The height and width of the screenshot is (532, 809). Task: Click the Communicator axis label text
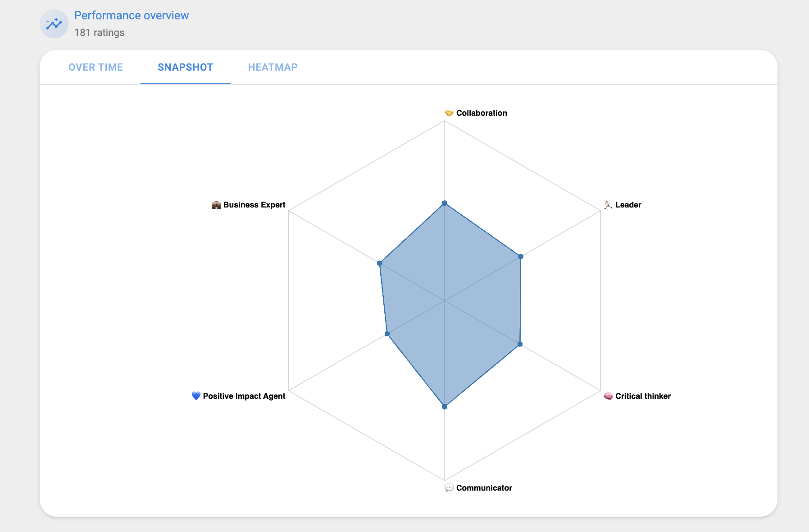pyautogui.click(x=484, y=488)
